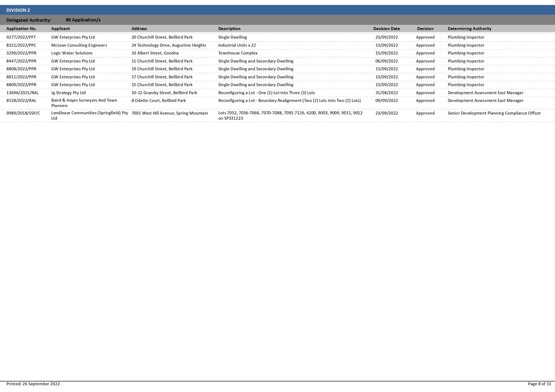The height and width of the screenshot is (392, 555).
Task: Click applicant McLean Consulting Engineers
Action: tap(79, 45)
